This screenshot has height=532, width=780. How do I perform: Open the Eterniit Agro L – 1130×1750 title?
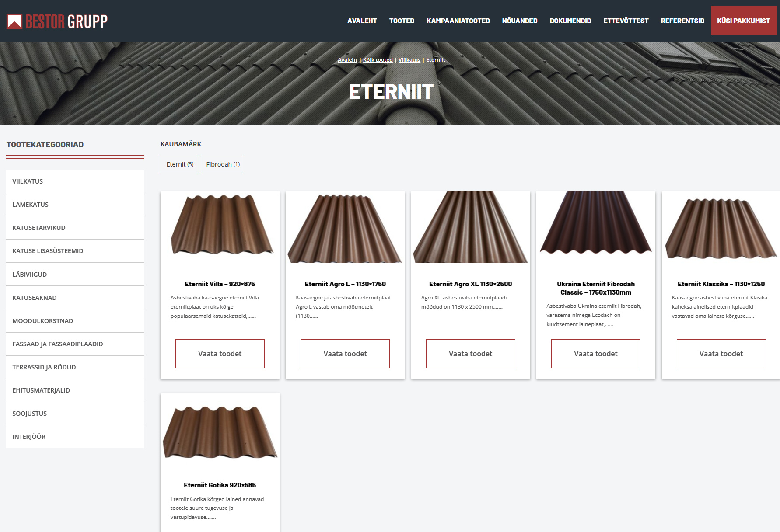tap(345, 284)
